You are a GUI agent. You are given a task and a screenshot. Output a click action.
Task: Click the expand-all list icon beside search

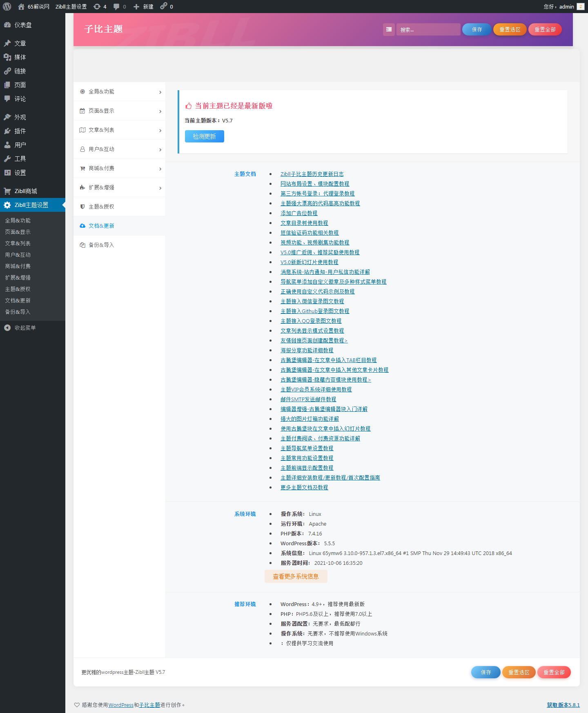tap(389, 29)
